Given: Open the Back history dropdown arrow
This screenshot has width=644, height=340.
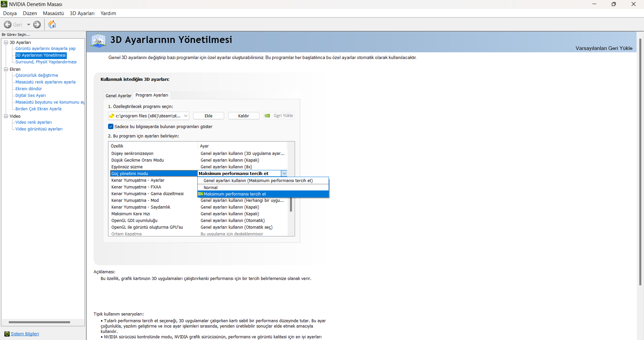Looking at the screenshot, I should (29, 24).
